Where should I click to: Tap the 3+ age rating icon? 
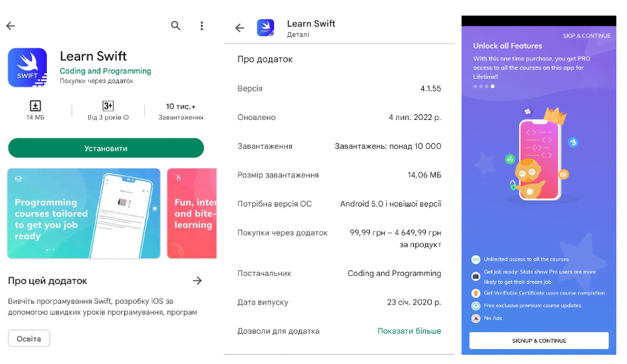coord(108,106)
